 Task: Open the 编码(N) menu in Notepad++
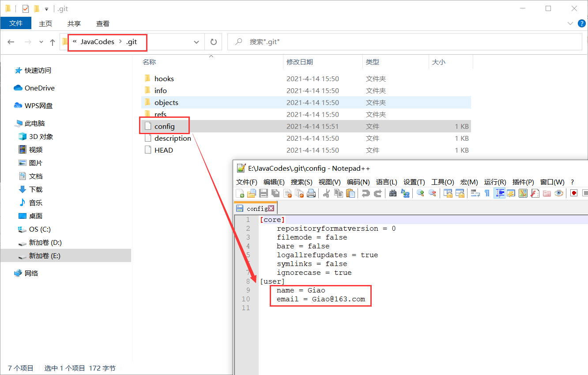click(x=358, y=182)
